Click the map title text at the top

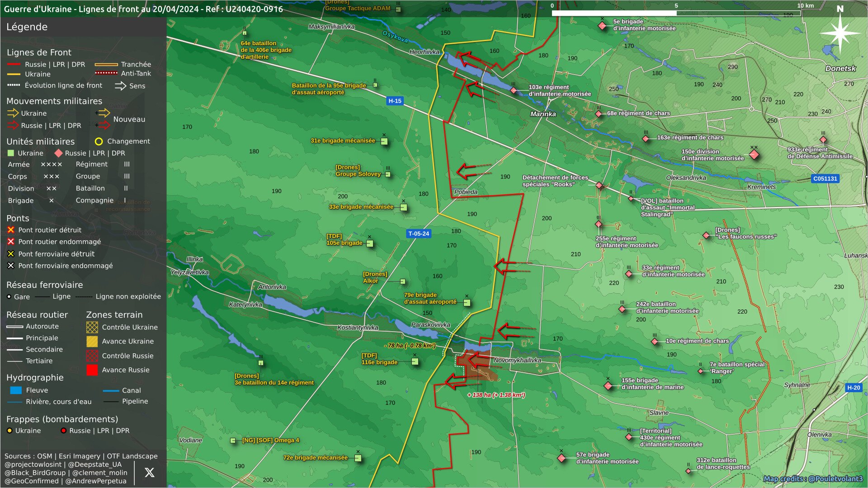(x=143, y=9)
